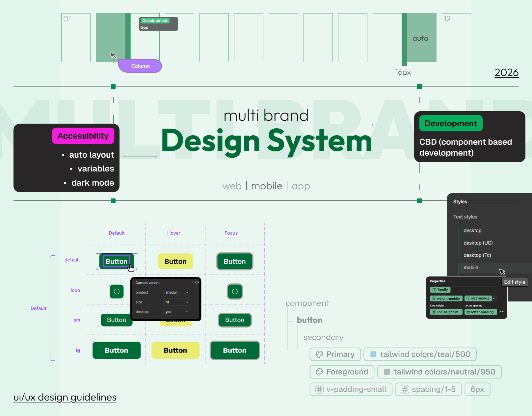
Task: Open the ui/ux design guidelines link
Action: coord(65,397)
